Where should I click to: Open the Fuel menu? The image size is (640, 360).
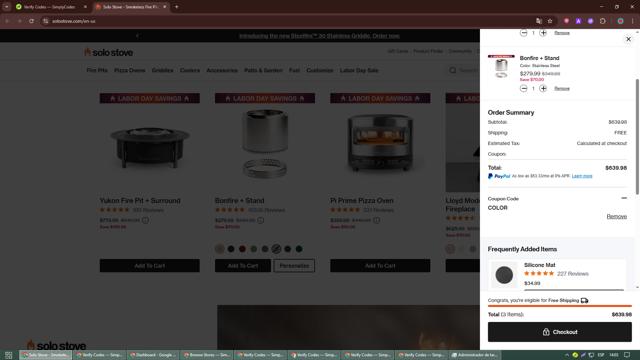click(x=294, y=70)
